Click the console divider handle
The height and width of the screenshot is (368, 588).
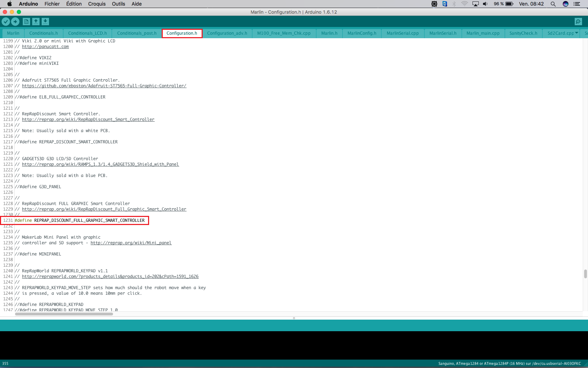point(294,318)
